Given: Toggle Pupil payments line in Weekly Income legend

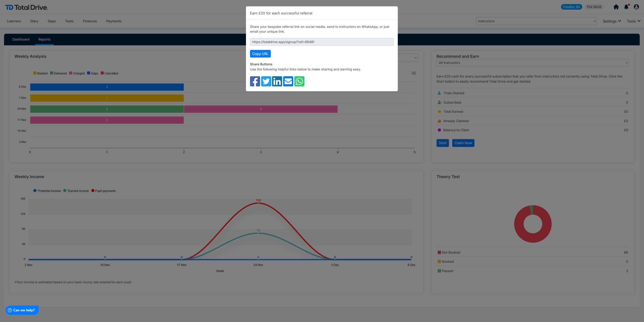Looking at the screenshot, I should pos(103,191).
